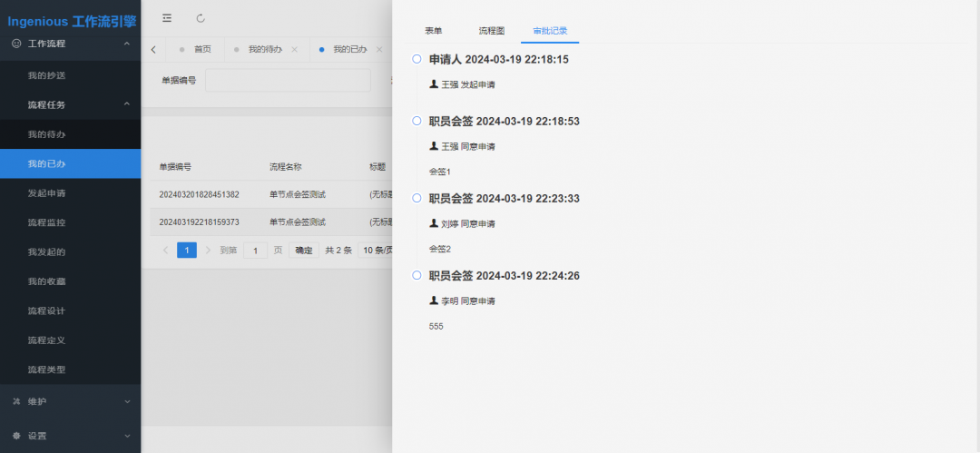Screen dimensions: 980x453
Task: Click the previous page arrow
Action: pyautogui.click(x=166, y=251)
